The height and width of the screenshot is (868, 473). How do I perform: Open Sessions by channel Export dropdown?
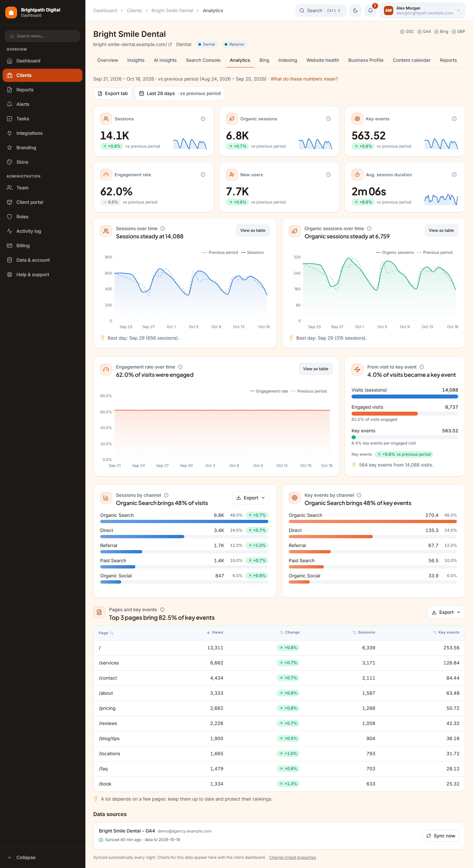[x=251, y=498]
